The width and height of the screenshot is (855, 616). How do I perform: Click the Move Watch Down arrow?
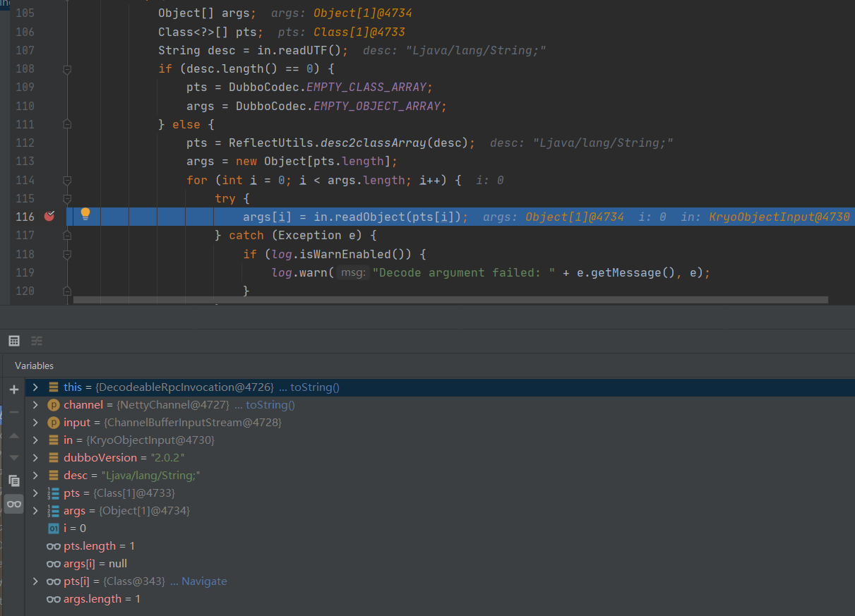[x=13, y=457]
